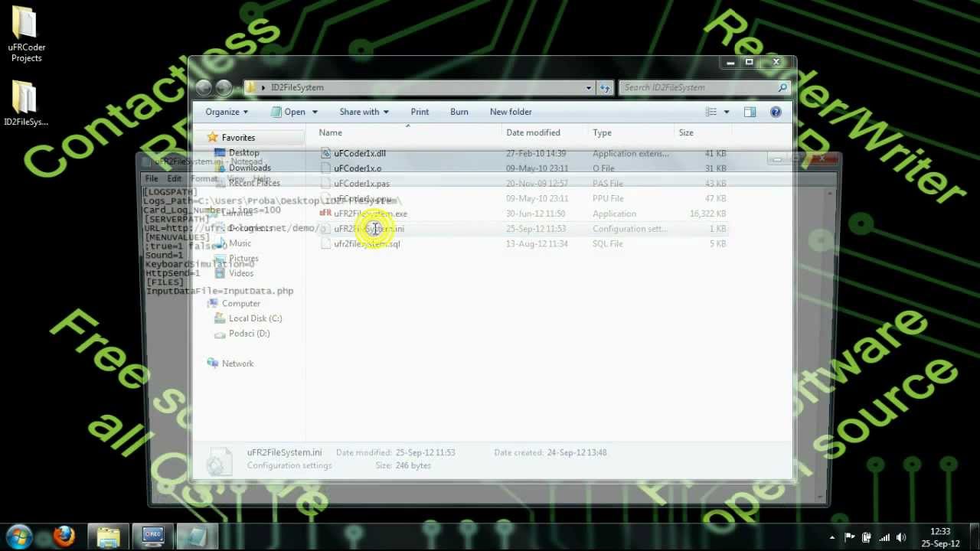Select Videos library

coord(241,273)
